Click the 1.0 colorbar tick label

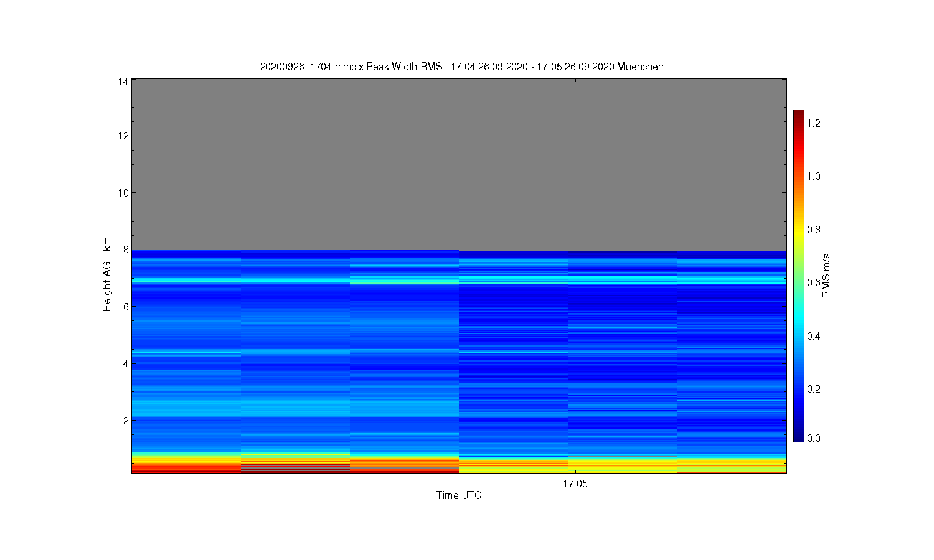pos(814,176)
